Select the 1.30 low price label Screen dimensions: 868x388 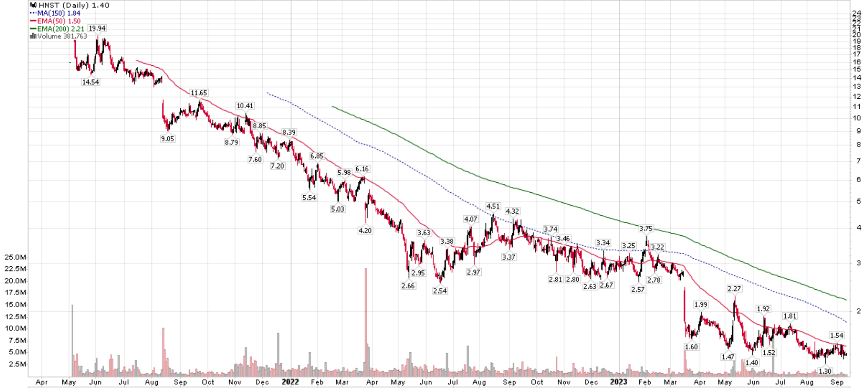pos(825,371)
